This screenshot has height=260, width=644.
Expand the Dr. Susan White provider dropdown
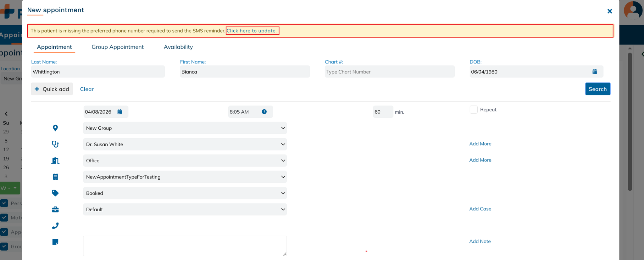(185, 144)
